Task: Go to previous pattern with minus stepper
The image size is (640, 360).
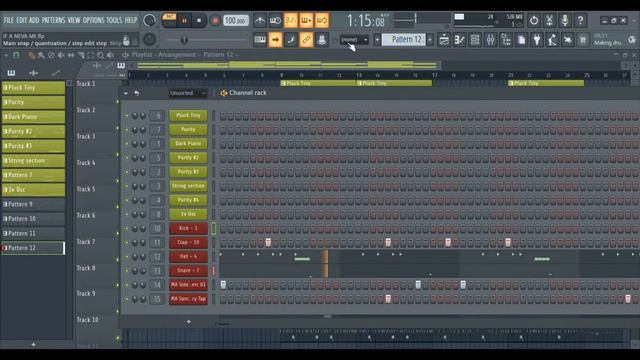Action: [x=377, y=40]
